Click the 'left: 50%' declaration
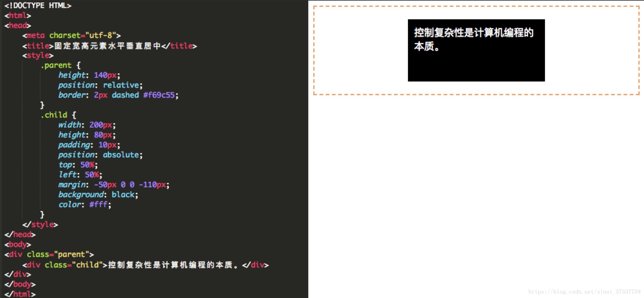Image resolution: width=644 pixels, height=298 pixels. [80, 175]
